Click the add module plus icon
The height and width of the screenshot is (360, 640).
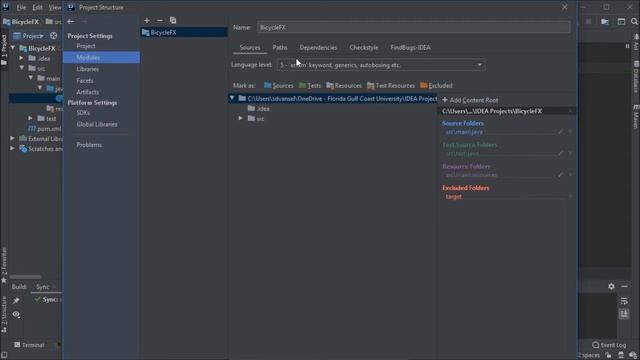point(147,20)
